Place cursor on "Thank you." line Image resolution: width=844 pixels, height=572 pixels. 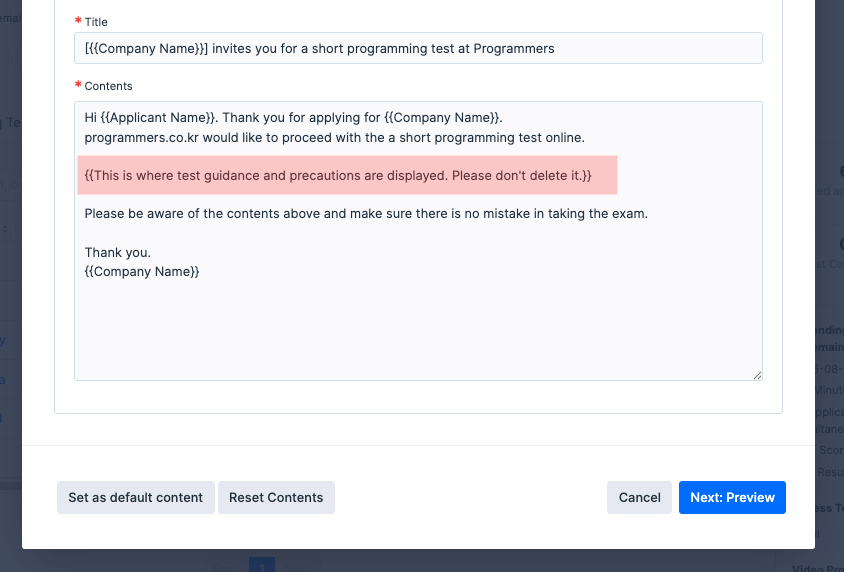tap(118, 252)
